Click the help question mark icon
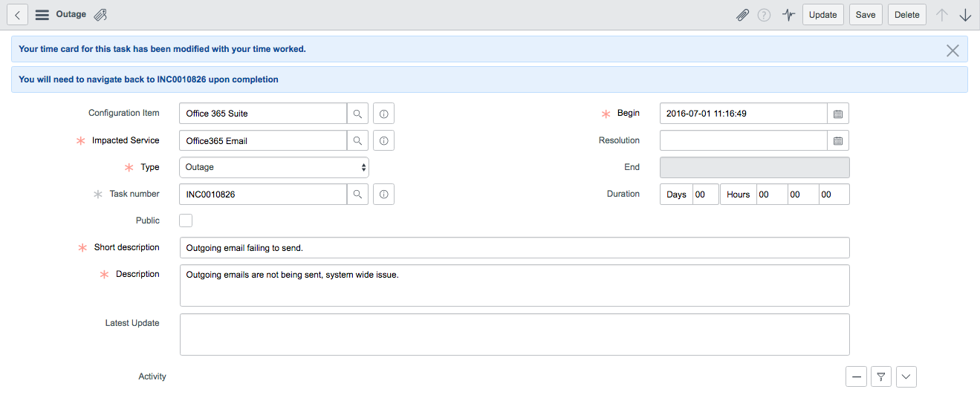The width and height of the screenshot is (980, 395). coord(764,15)
